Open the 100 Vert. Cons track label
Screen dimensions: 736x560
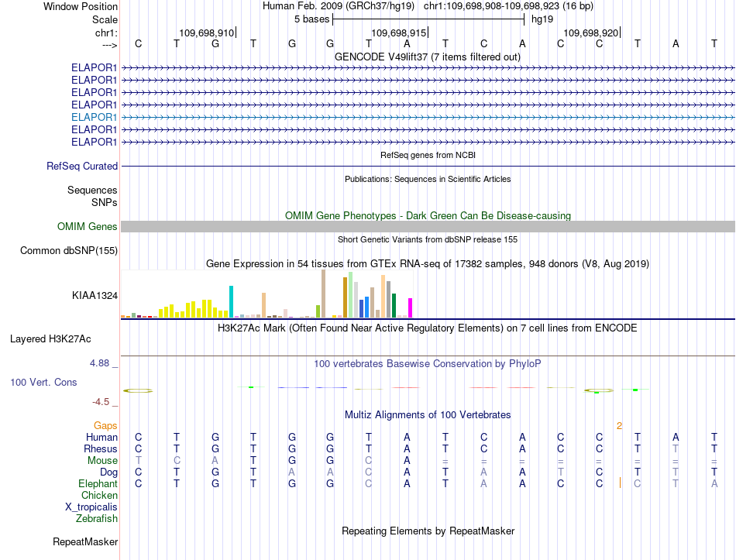[x=43, y=382]
